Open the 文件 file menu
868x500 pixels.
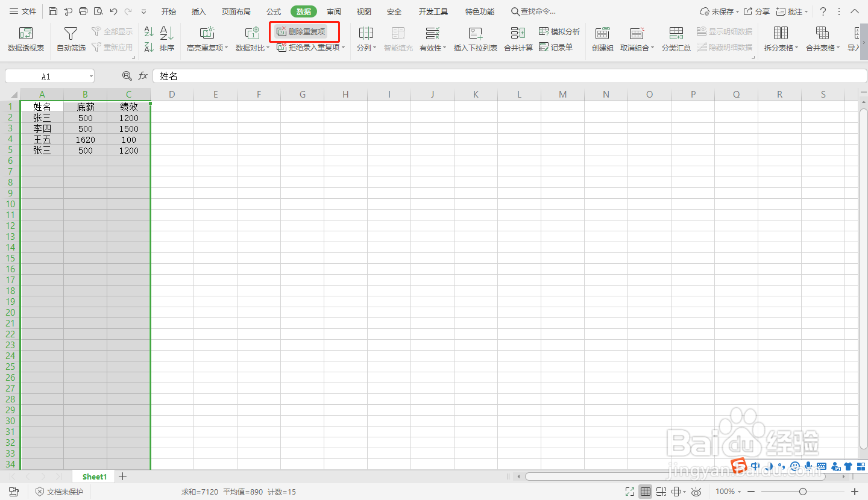[x=23, y=11]
